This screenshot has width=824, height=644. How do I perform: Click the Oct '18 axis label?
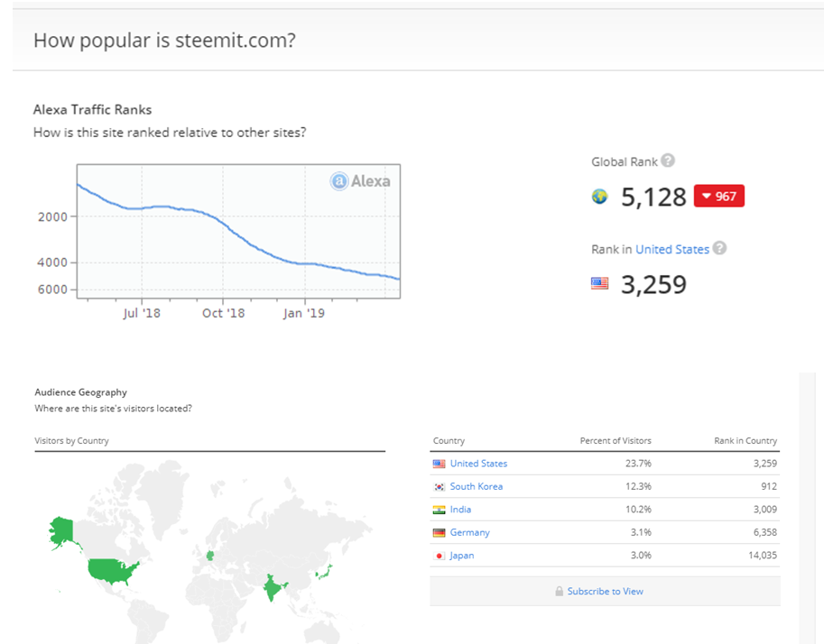(223, 313)
